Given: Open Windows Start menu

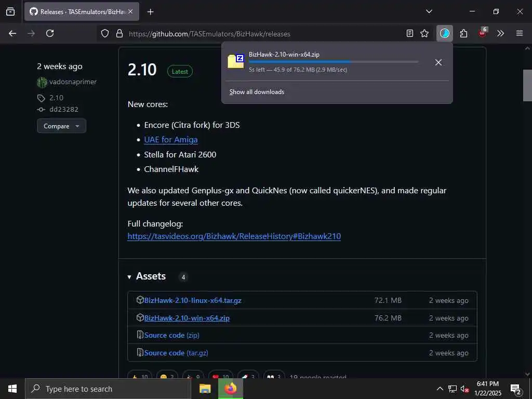Looking at the screenshot, I should pyautogui.click(x=12, y=389).
